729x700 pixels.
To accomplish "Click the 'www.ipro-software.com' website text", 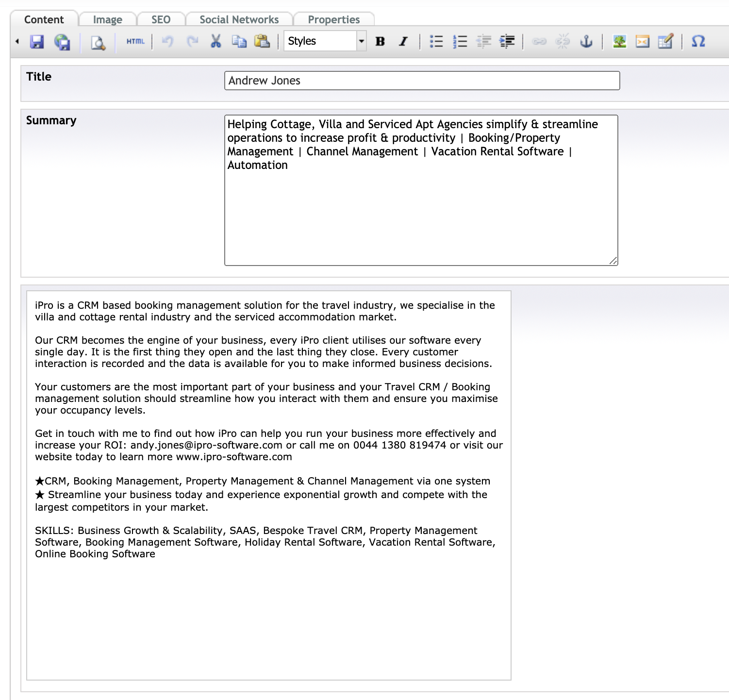I will click(x=233, y=457).
